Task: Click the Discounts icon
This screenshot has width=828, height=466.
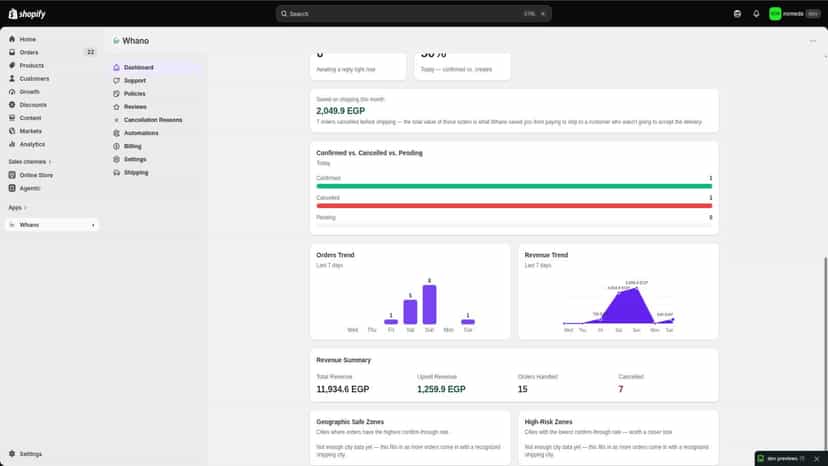Action: pyautogui.click(x=12, y=105)
